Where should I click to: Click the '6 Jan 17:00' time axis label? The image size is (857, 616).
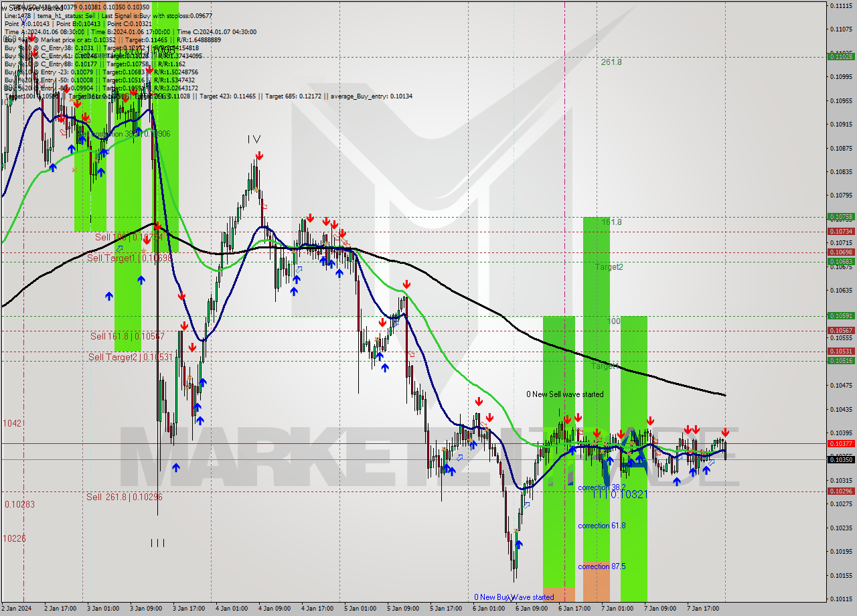coord(574,609)
